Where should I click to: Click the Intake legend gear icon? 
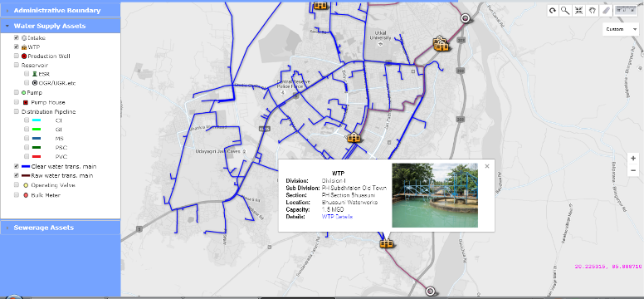tap(24, 38)
